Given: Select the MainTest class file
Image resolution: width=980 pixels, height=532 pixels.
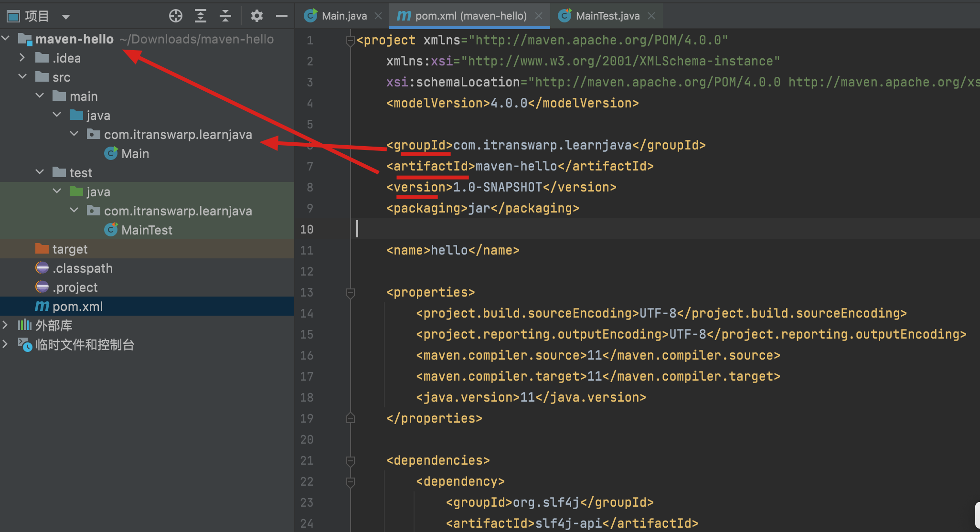Looking at the screenshot, I should pyautogui.click(x=147, y=230).
